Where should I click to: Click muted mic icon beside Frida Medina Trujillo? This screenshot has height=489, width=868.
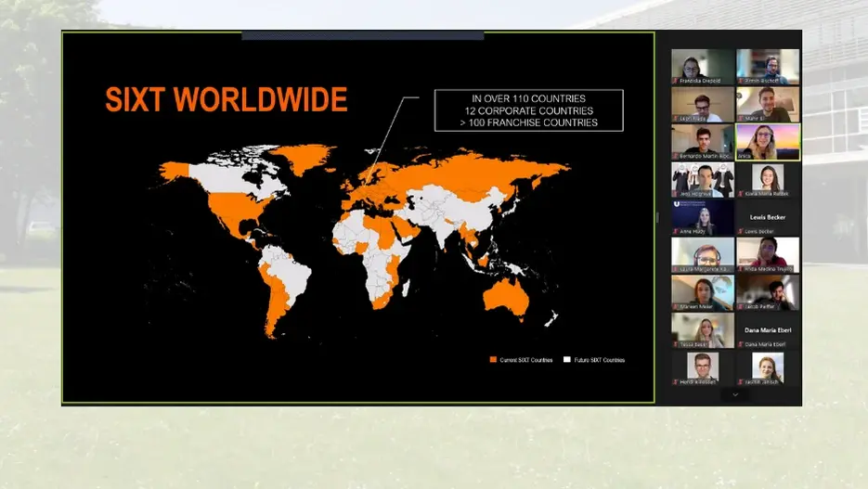pyautogui.click(x=740, y=269)
